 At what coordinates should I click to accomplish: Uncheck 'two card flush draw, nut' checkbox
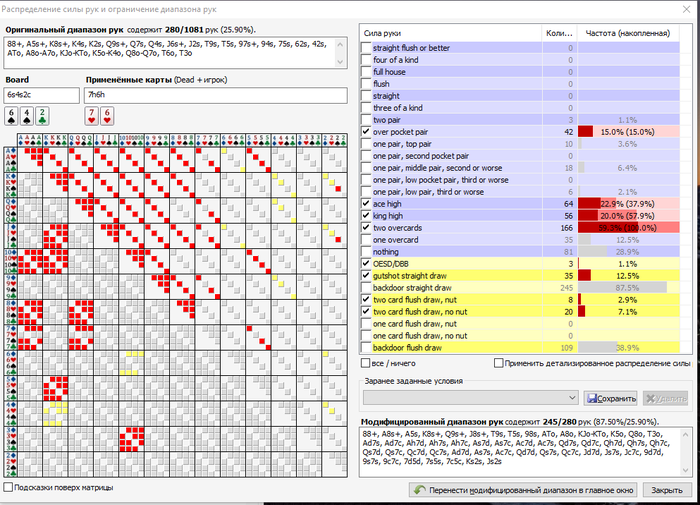pyautogui.click(x=366, y=300)
